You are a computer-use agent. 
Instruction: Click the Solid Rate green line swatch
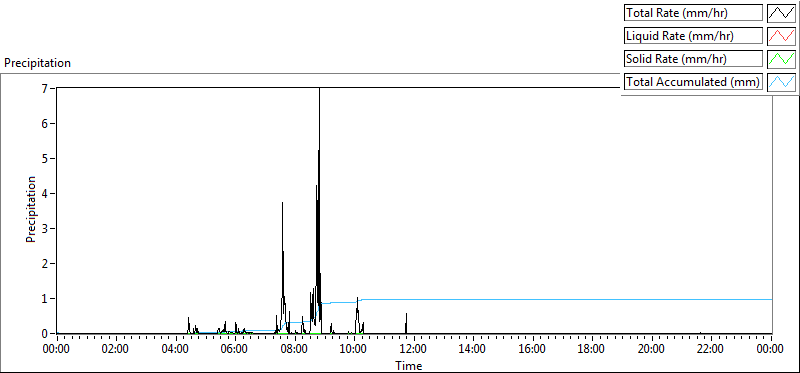point(782,59)
